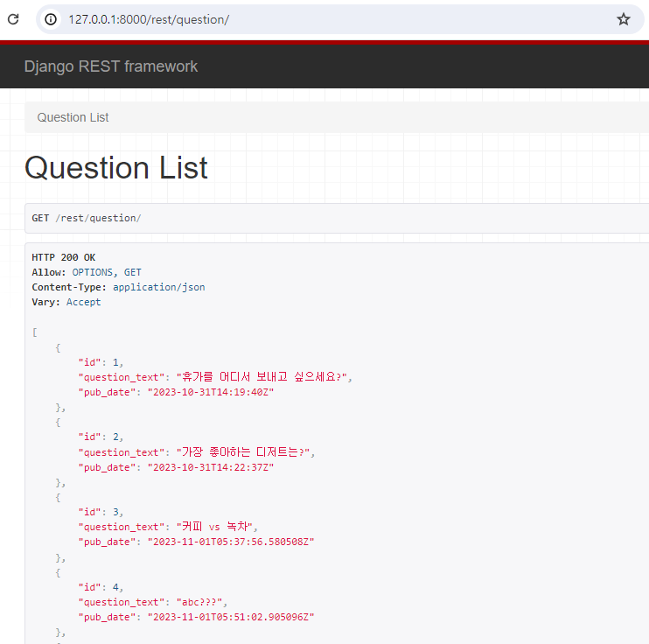649x644 pixels.
Task: Open the Django REST framework brand link
Action: click(111, 66)
